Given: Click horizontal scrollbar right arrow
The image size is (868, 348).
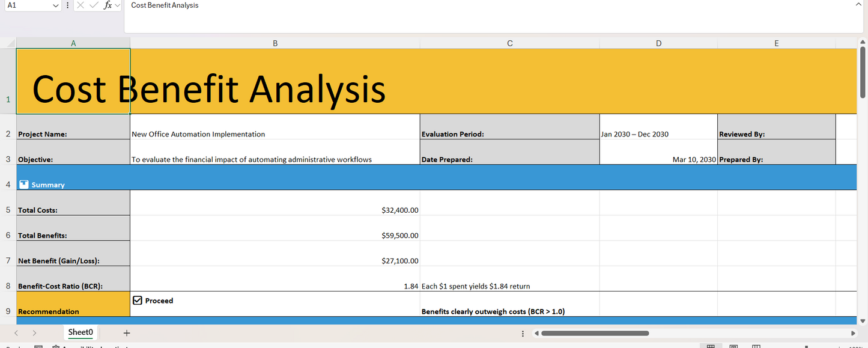Looking at the screenshot, I should tap(853, 333).
